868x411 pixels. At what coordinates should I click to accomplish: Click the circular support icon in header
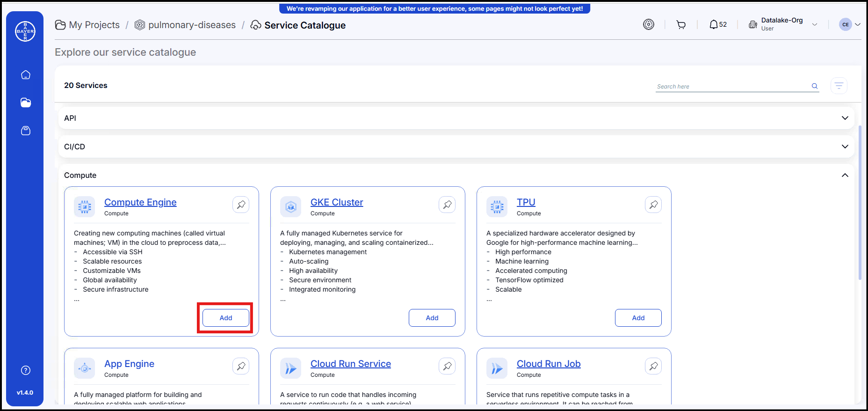[x=649, y=24]
